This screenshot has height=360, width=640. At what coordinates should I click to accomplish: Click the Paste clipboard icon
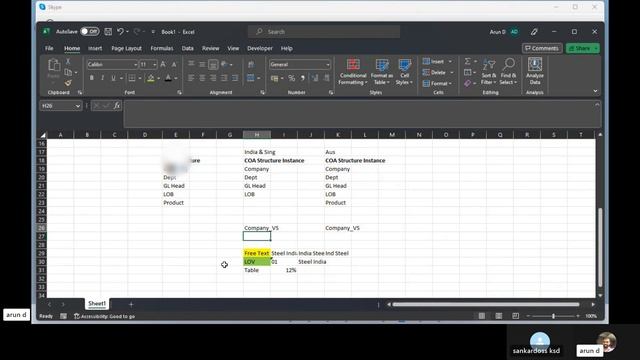pos(53,65)
